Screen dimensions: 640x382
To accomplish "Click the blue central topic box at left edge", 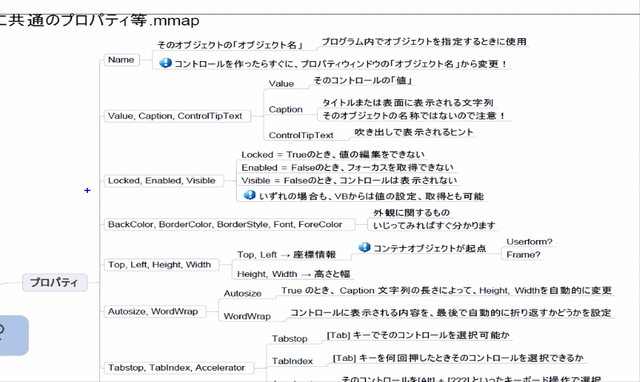I will 13,335.
